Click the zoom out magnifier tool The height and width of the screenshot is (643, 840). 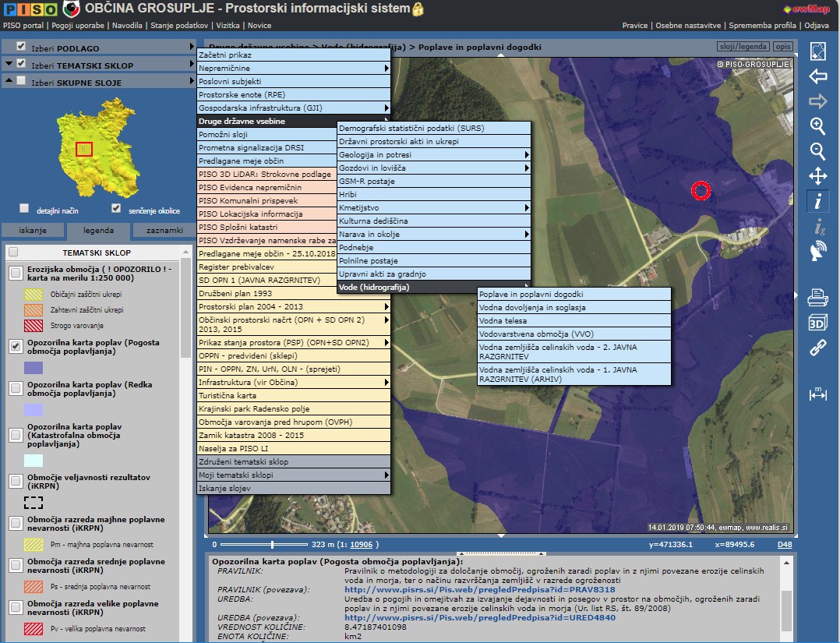[817, 151]
